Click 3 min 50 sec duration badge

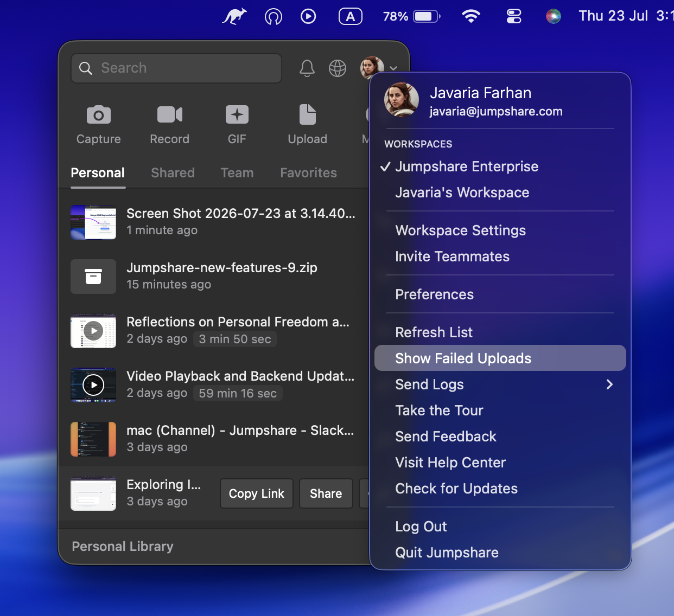(235, 339)
